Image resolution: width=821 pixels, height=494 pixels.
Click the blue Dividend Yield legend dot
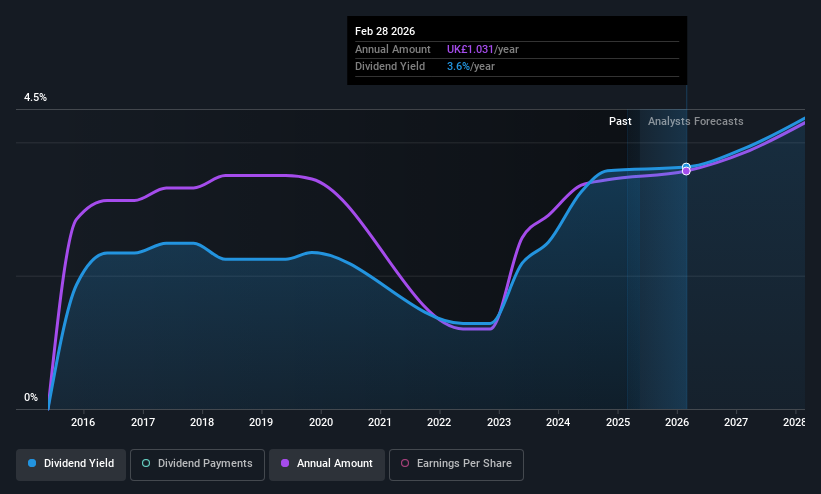(32, 463)
